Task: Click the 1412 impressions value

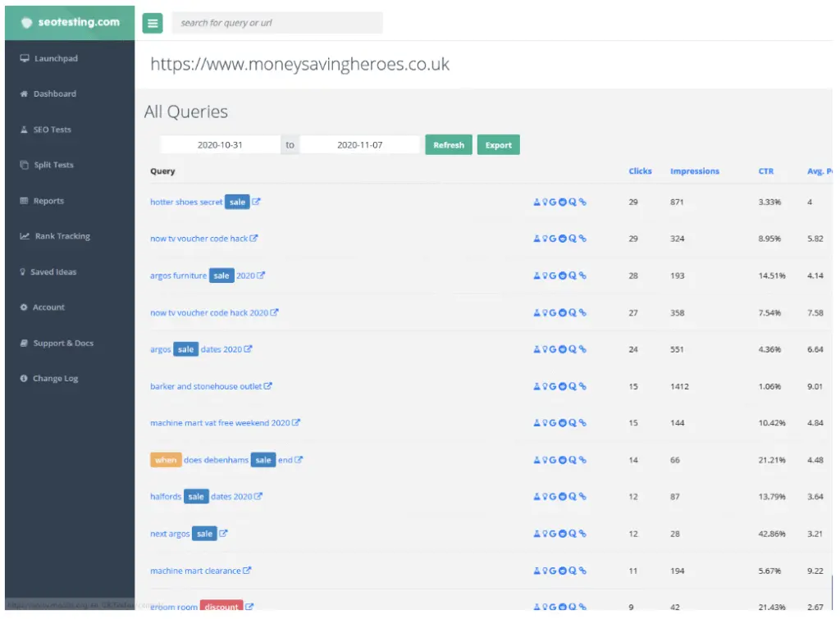Action: click(679, 386)
